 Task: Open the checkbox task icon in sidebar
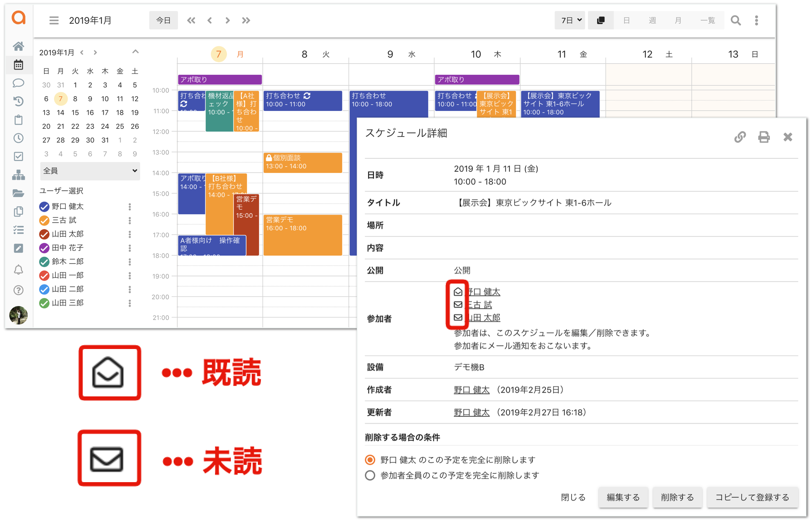point(18,156)
